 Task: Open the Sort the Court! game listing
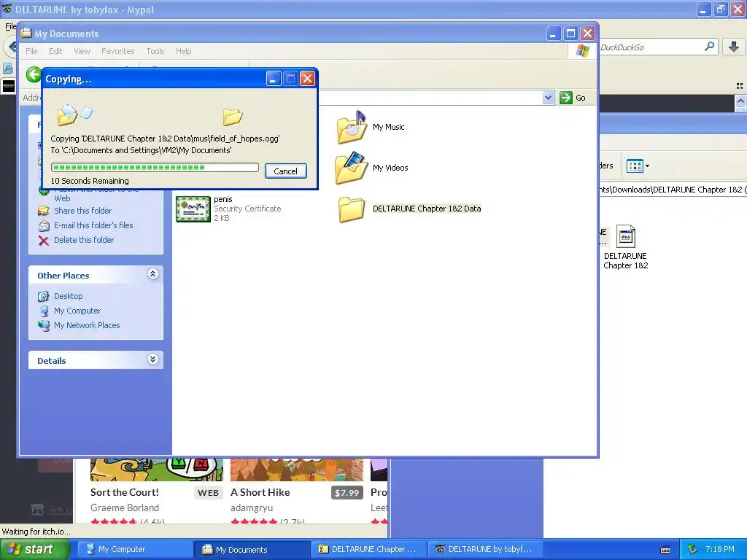click(x=125, y=492)
